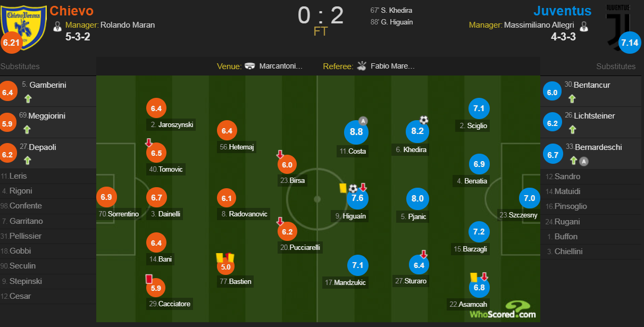Click the double yellow card icon on Bastien

(225, 258)
